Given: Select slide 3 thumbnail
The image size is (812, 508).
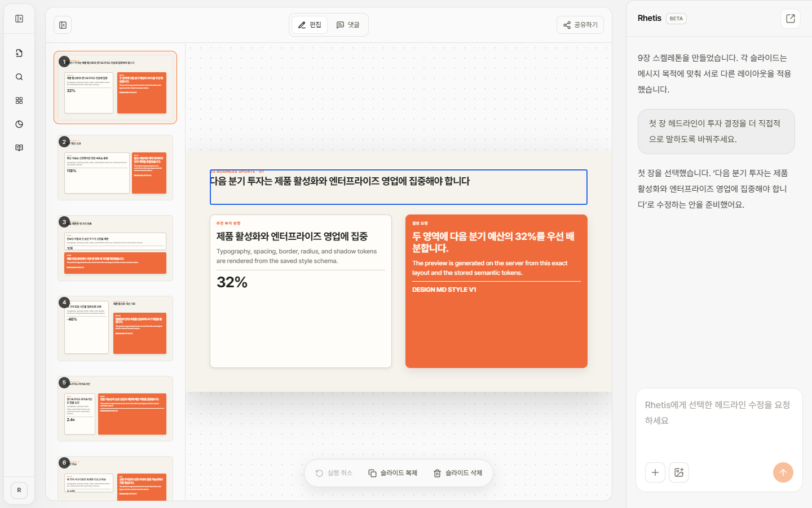Looking at the screenshot, I should (x=115, y=248).
